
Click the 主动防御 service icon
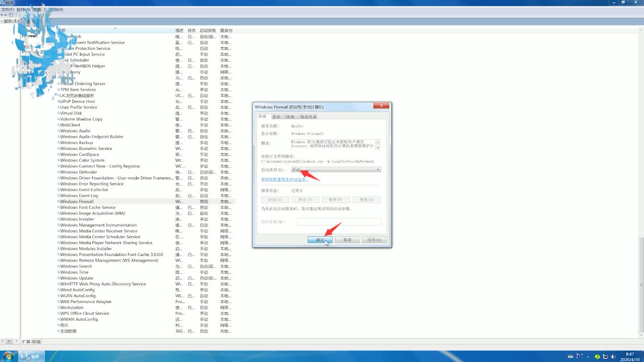59,331
